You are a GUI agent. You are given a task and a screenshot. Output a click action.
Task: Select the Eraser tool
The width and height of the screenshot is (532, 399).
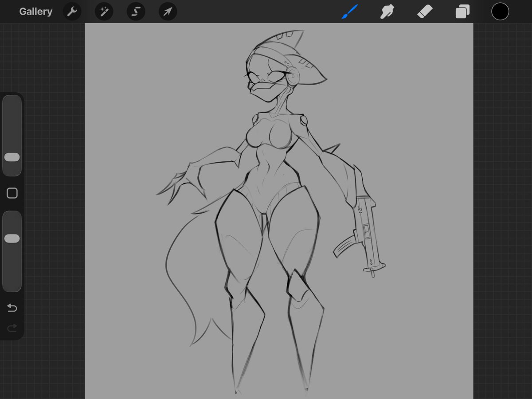click(x=425, y=12)
